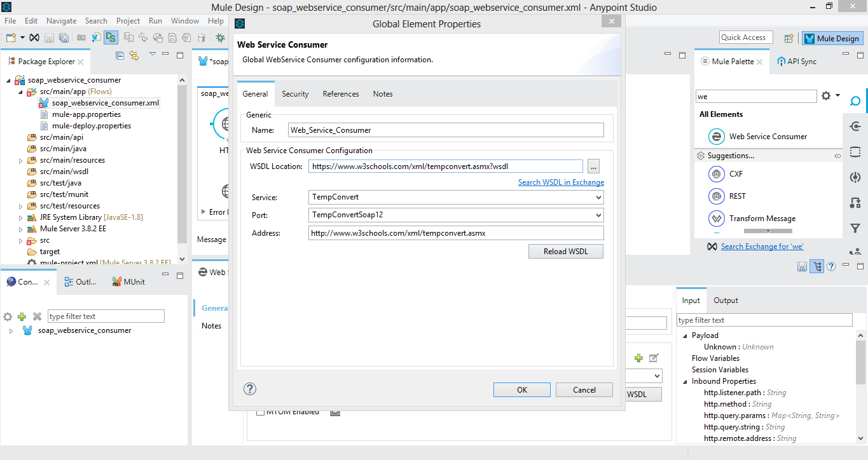The height and width of the screenshot is (460, 868).
Task: Click the green debug bug icon
Action: [x=220, y=37]
